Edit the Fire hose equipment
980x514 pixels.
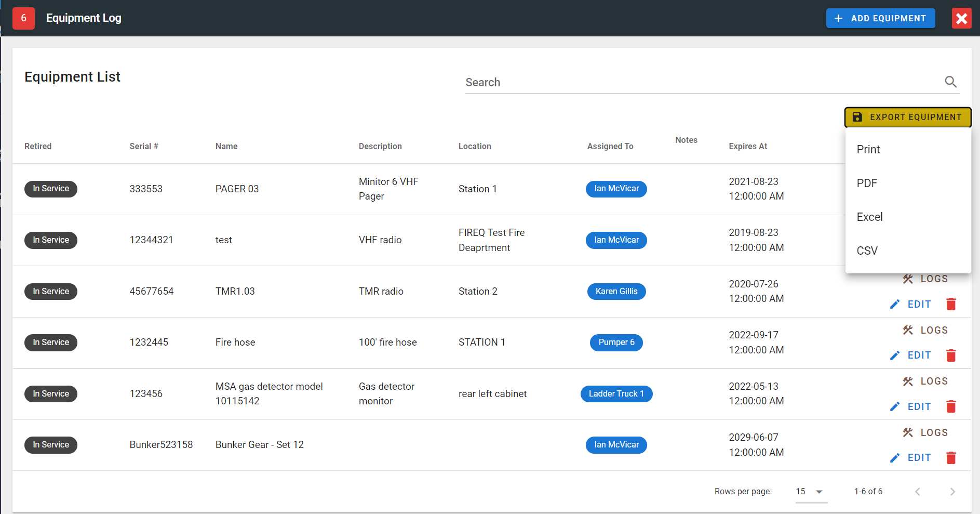point(910,355)
